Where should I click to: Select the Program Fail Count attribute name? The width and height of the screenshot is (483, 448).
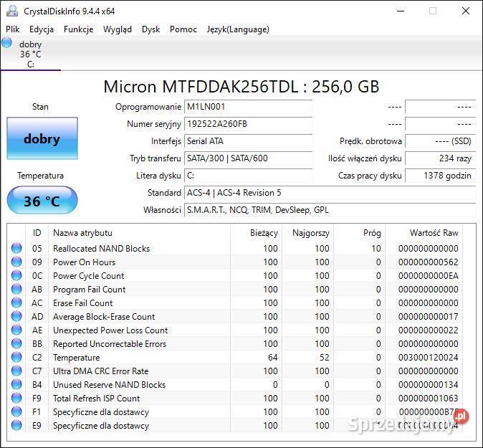[x=90, y=290]
